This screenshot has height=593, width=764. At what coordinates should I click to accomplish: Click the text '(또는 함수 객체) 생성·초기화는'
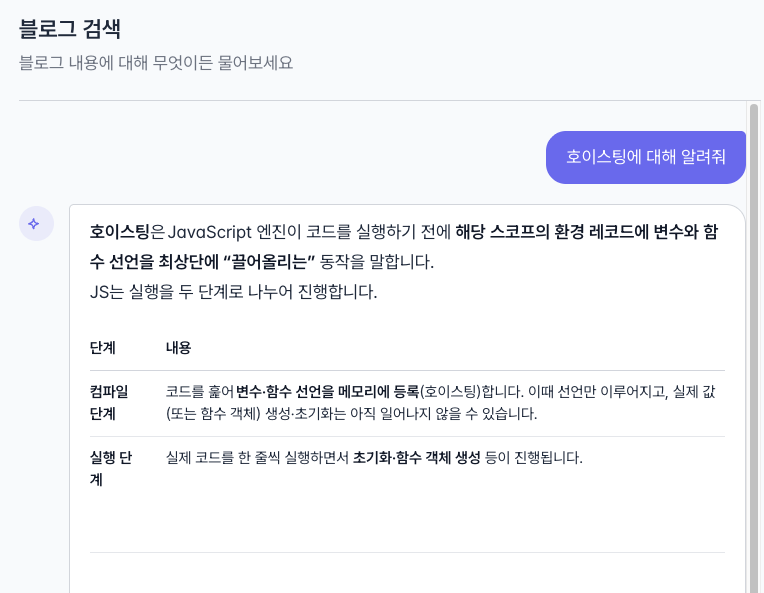pos(251,413)
